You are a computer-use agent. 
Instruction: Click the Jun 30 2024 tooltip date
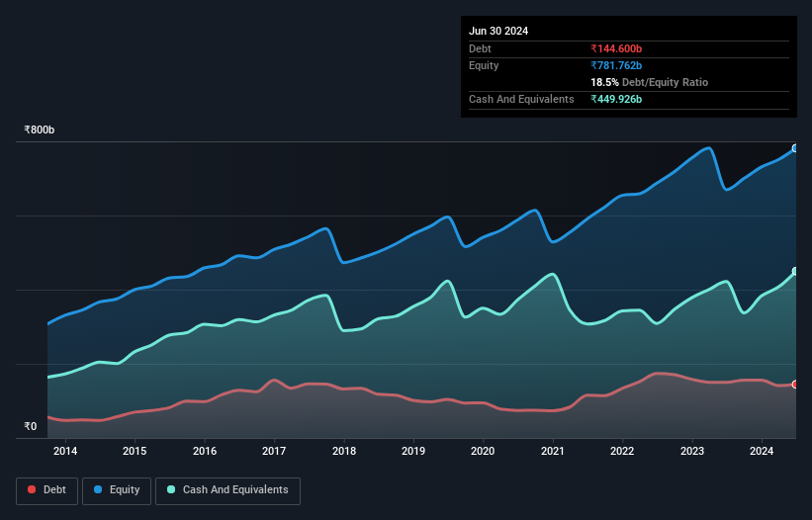(498, 31)
